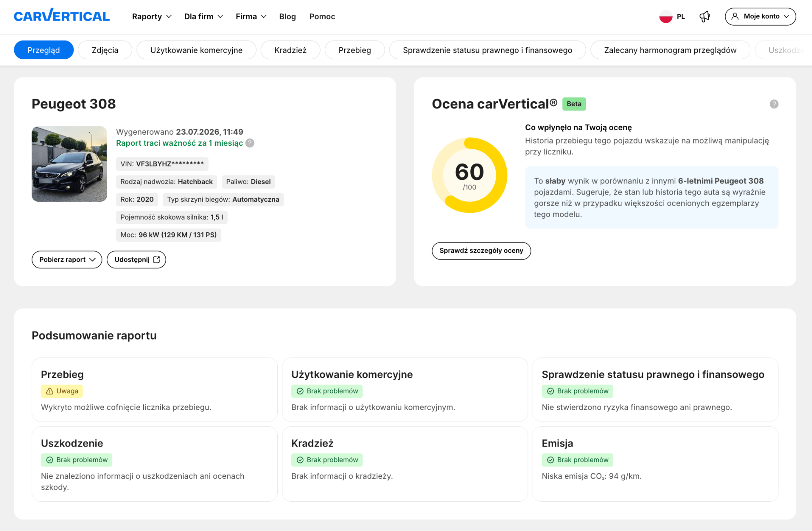The width and height of the screenshot is (812, 531).
Task: Expand the Dla firm menu
Action: tap(203, 16)
